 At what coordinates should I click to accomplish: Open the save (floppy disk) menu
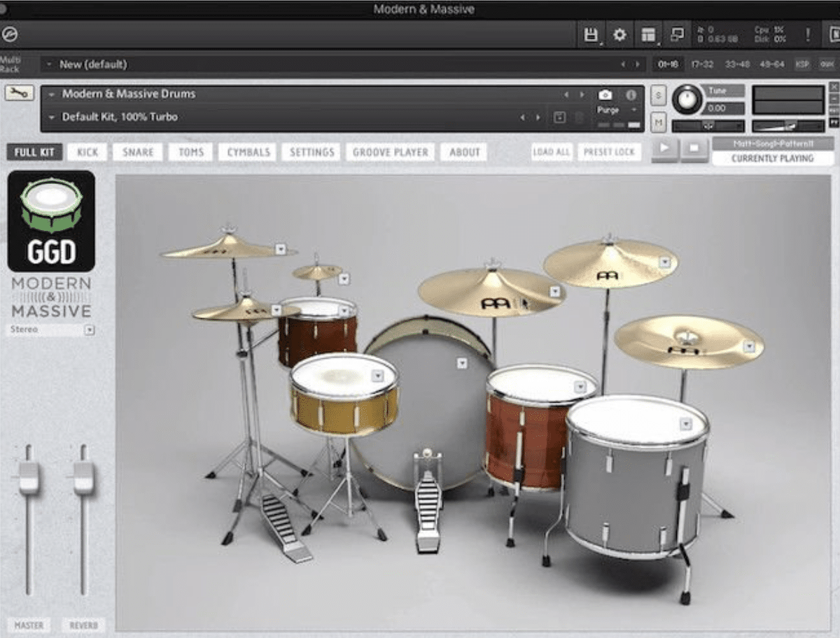tap(591, 35)
